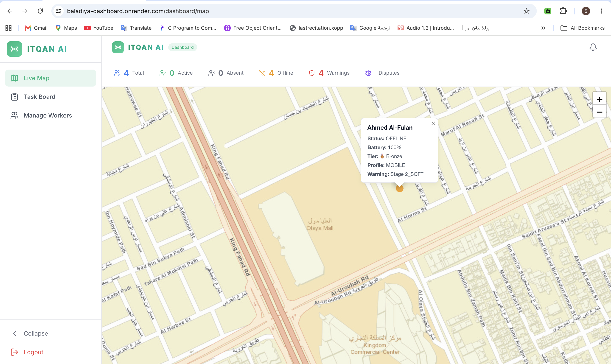Open All Bookmarks folder
Viewport: 611px width, 364px height.
click(x=583, y=28)
